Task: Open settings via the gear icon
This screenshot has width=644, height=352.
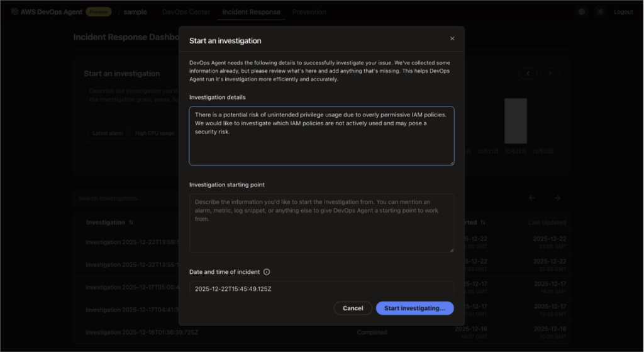Action: (x=581, y=12)
